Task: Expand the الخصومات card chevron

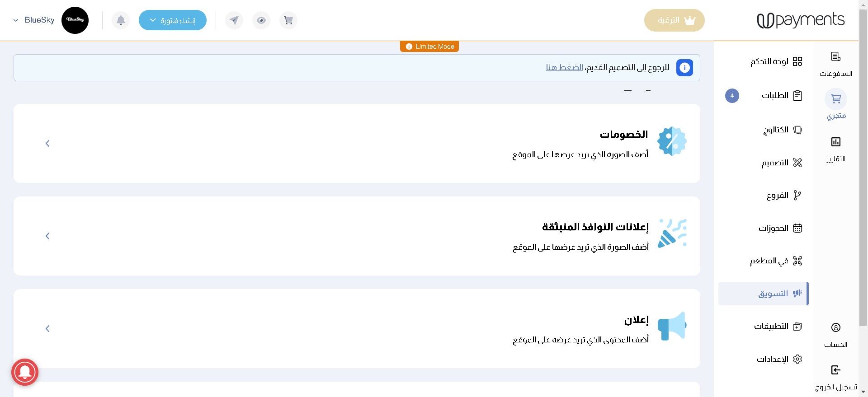Action: 47,144
